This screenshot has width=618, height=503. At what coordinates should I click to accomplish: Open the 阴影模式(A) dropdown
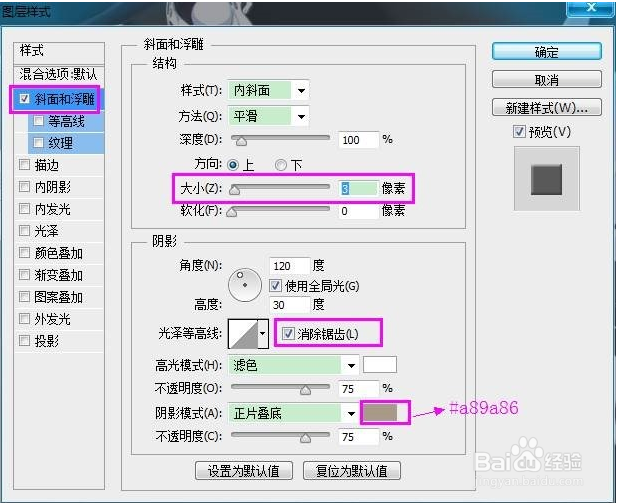click(x=351, y=414)
